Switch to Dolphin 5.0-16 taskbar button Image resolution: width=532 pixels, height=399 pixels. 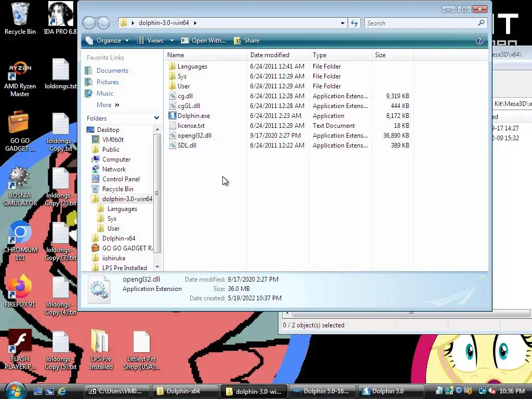322,391
